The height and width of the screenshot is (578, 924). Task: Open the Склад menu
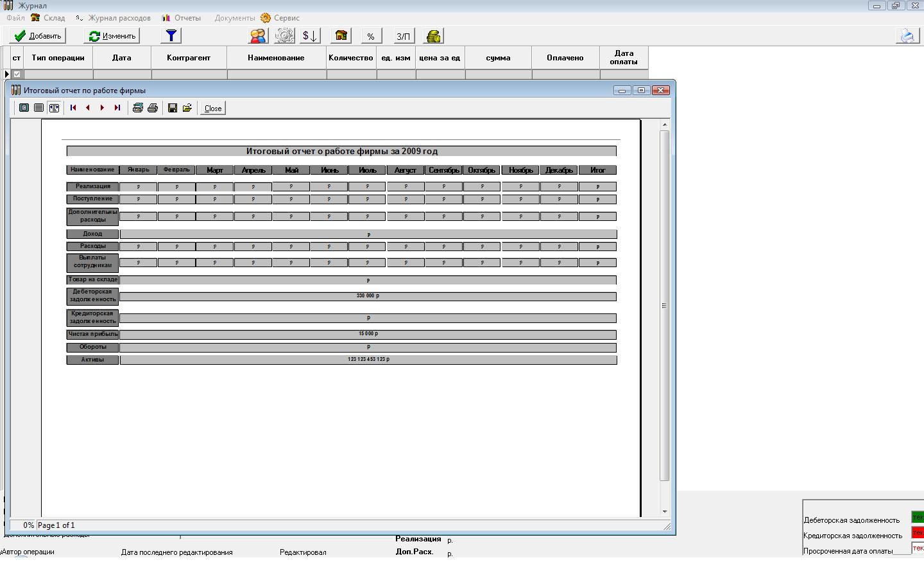click(x=48, y=18)
